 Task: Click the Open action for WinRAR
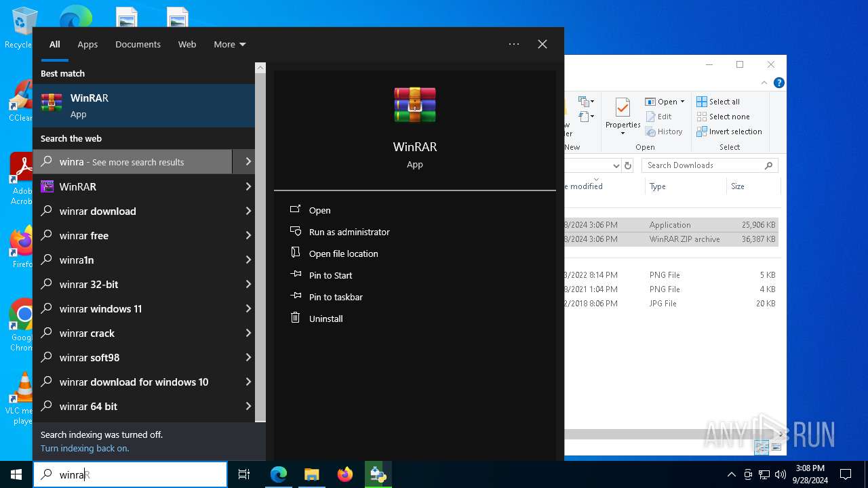(319, 210)
